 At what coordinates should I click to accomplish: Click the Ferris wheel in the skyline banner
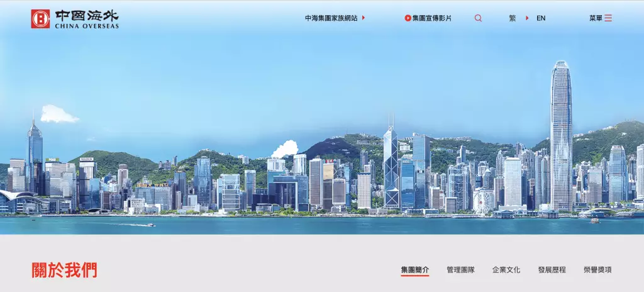pos(483,202)
